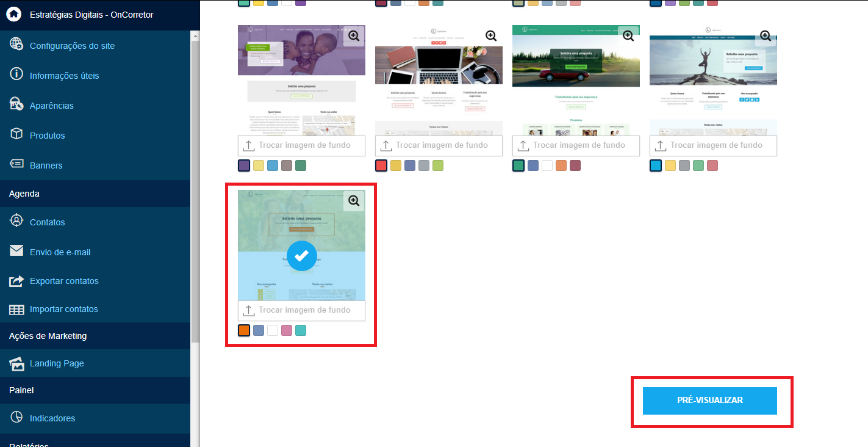Image resolution: width=868 pixels, height=447 pixels.
Task: Click the Informações úteis info icon
Action: click(16, 74)
